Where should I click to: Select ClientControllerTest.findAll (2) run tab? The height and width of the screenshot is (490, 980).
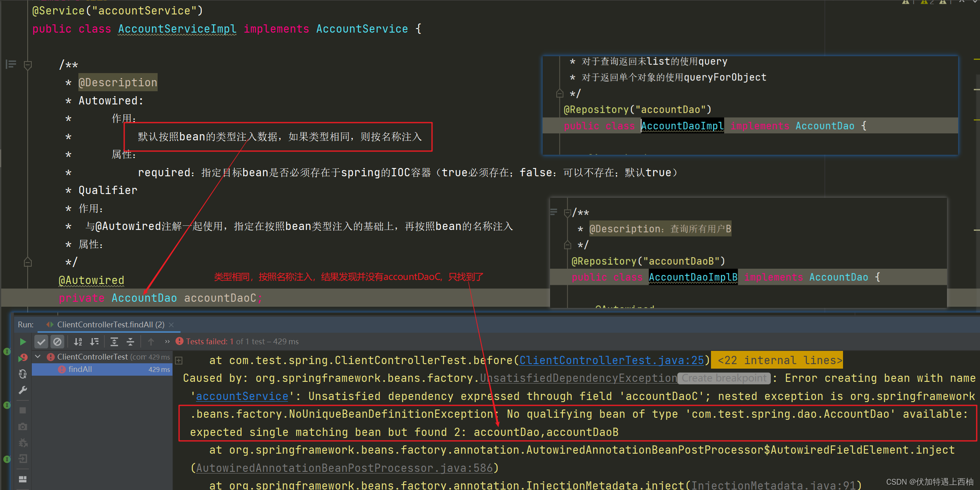(x=110, y=324)
